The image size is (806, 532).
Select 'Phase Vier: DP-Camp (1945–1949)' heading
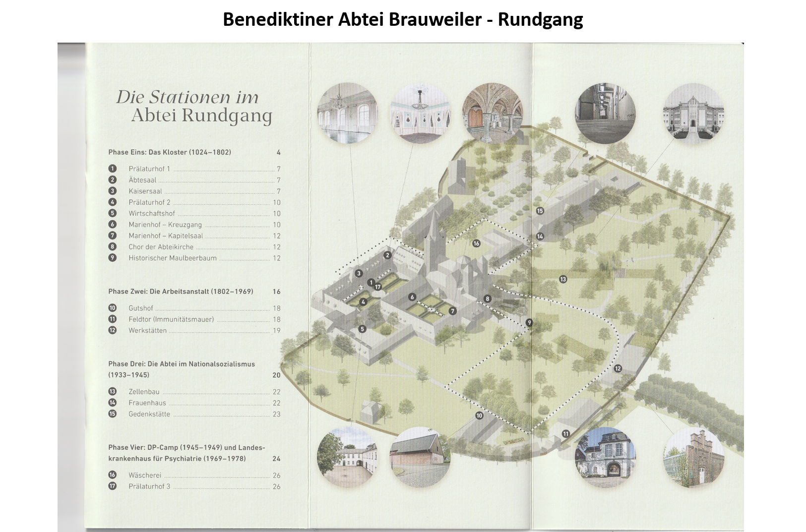[x=186, y=453]
